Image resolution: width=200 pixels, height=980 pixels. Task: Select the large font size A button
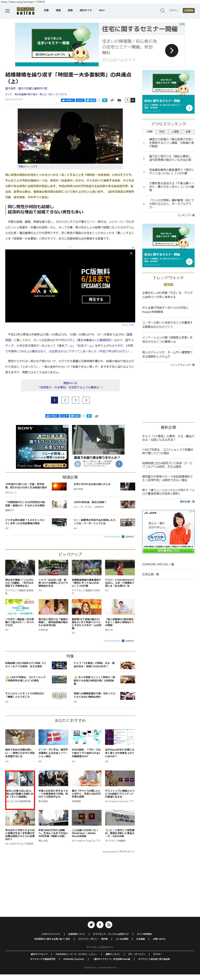(133, 100)
